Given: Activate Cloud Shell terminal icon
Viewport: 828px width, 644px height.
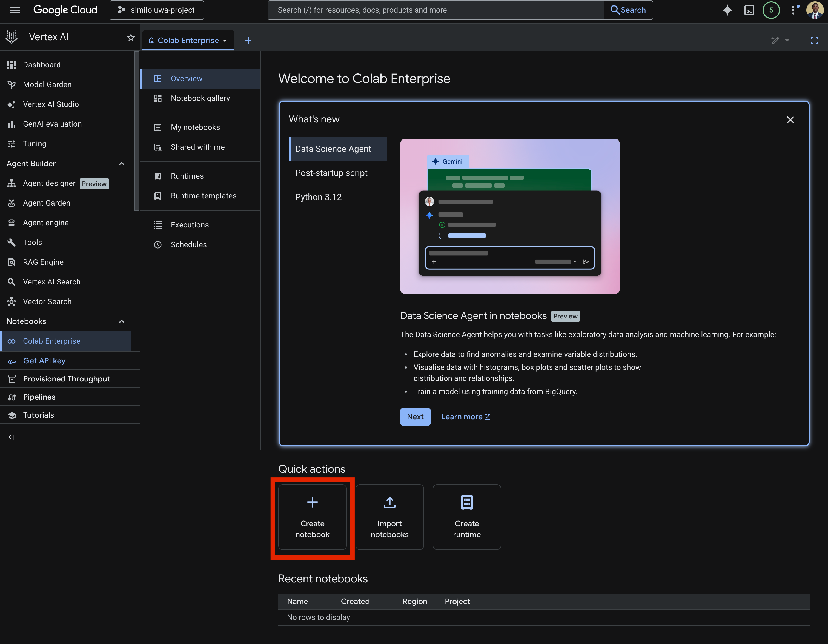Looking at the screenshot, I should [749, 10].
